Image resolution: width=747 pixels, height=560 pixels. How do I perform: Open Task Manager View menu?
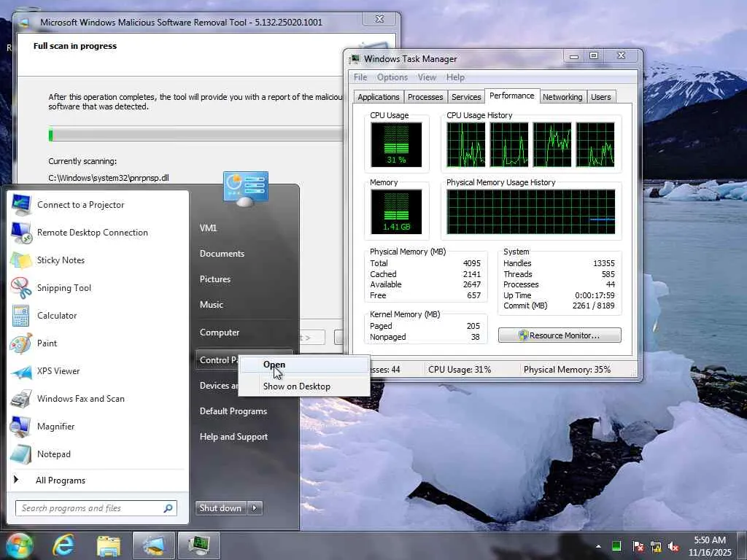pos(427,77)
